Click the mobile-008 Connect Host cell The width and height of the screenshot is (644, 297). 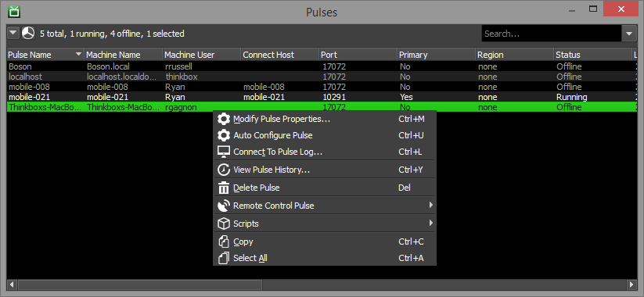(280, 87)
